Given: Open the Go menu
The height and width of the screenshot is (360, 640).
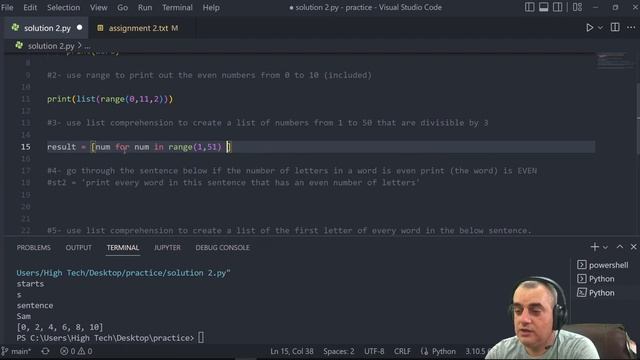Looking at the screenshot, I should coord(122,7).
